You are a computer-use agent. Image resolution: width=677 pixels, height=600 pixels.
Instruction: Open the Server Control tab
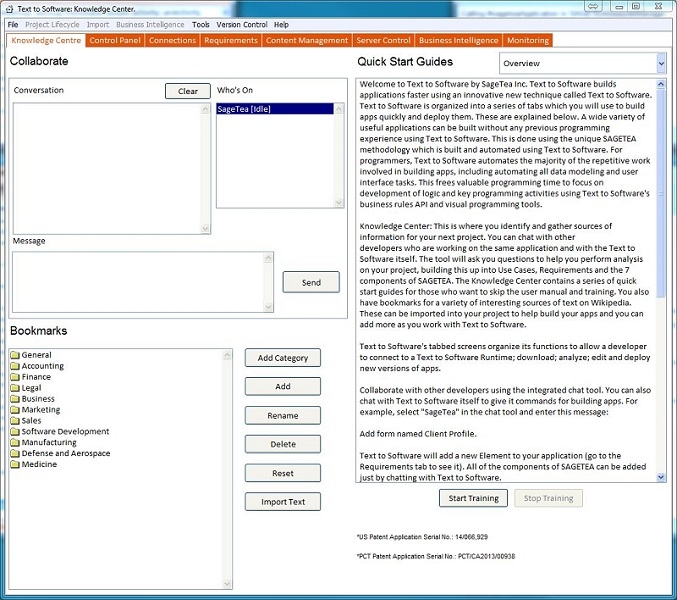point(383,41)
